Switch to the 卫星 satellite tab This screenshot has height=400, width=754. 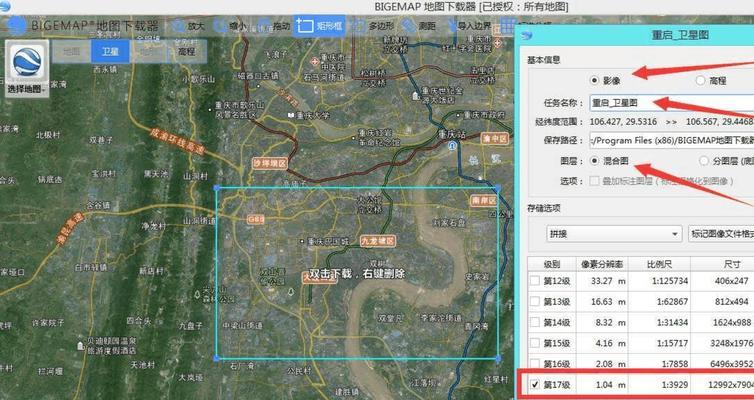(x=110, y=51)
